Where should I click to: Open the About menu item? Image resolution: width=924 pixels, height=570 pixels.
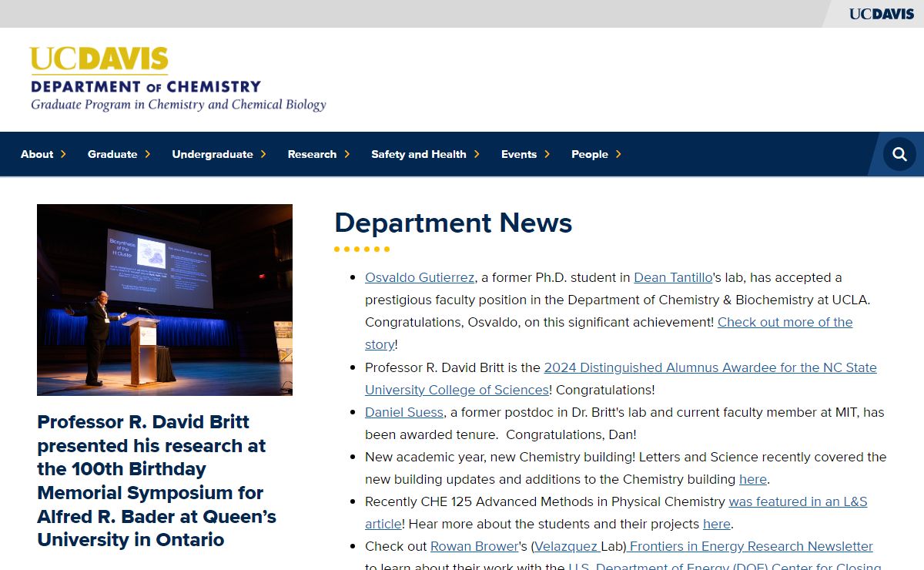[x=37, y=154]
